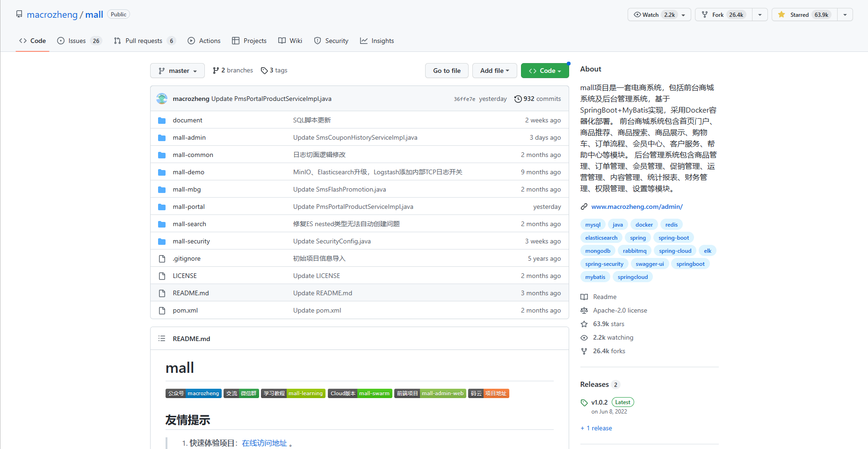Click the spring-cloud topic tag
The image size is (868, 449).
675,251
